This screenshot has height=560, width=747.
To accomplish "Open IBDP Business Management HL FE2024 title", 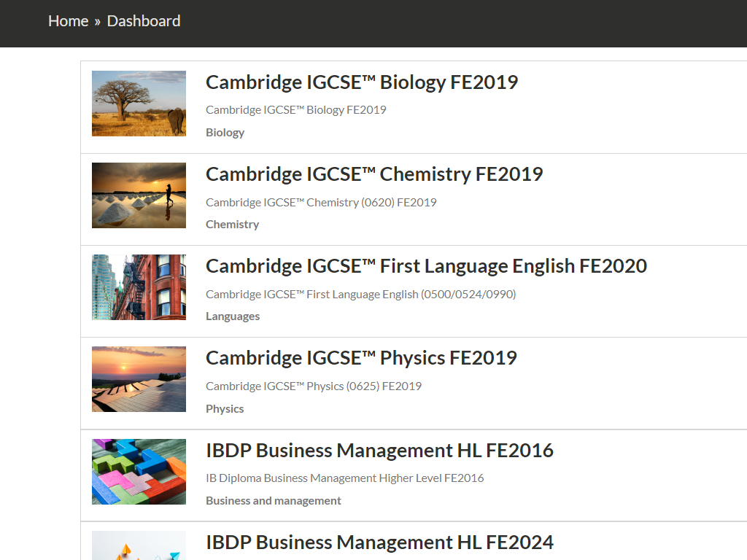I will point(379,542).
